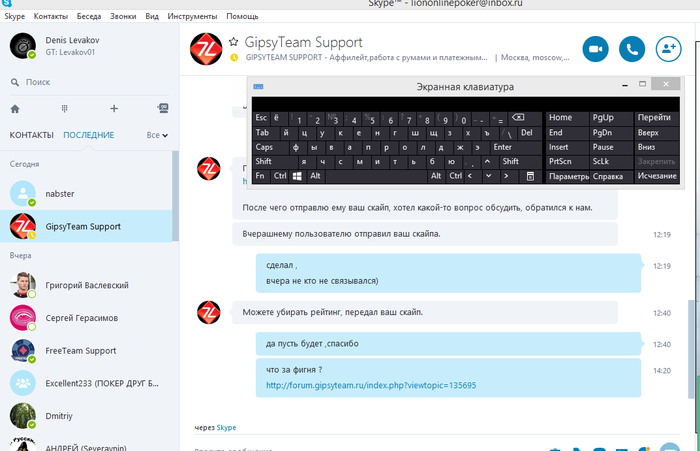Expand the Все contacts filter dropdown
Screen dimensions: 700x451
point(157,135)
